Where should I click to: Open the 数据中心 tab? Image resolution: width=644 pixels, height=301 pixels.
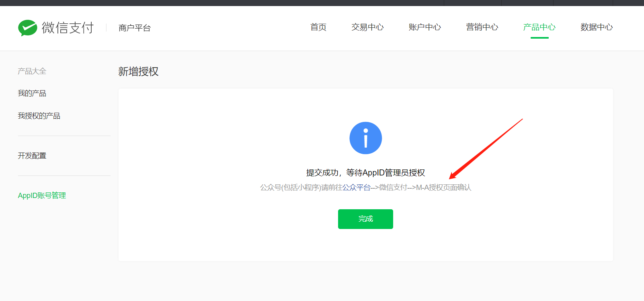[597, 27]
